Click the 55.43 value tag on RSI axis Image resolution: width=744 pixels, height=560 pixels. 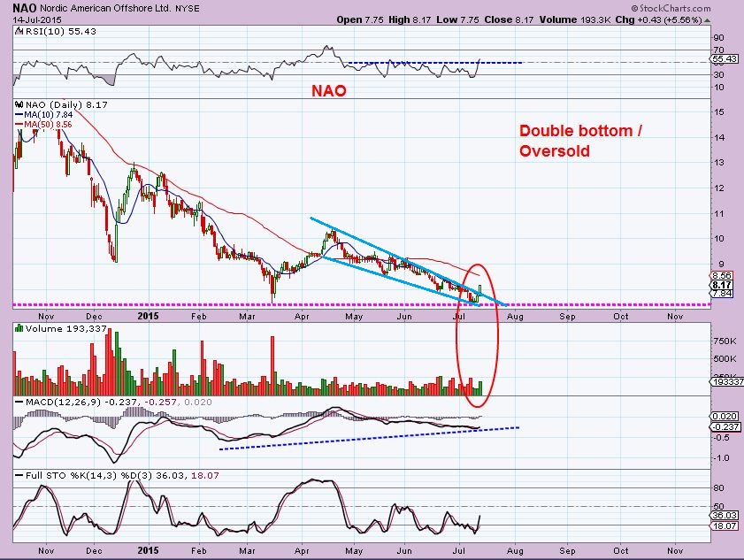[725, 59]
